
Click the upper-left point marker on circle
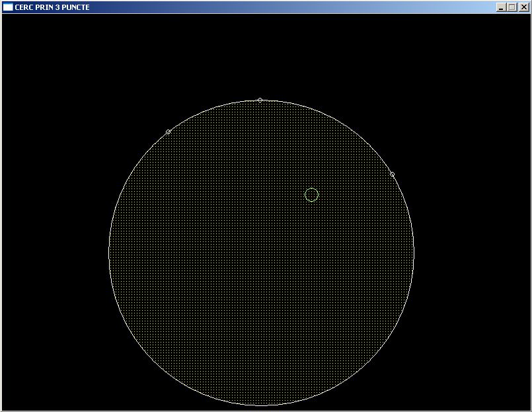pos(168,132)
